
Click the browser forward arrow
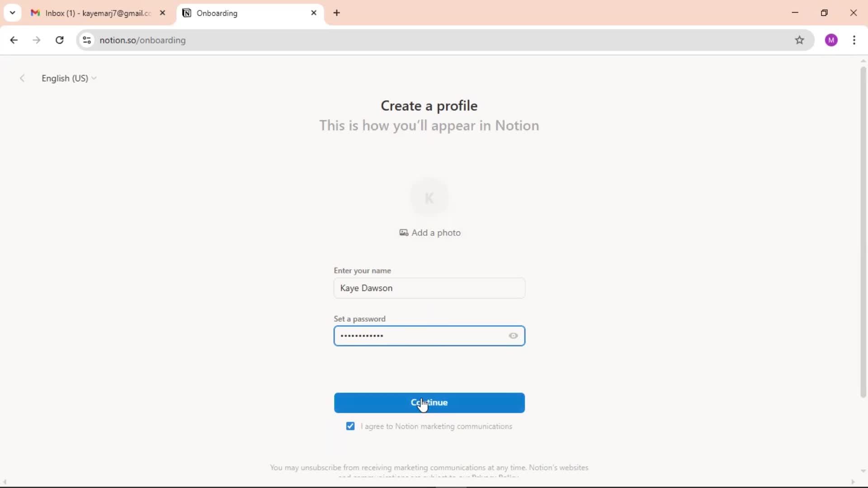(37, 40)
